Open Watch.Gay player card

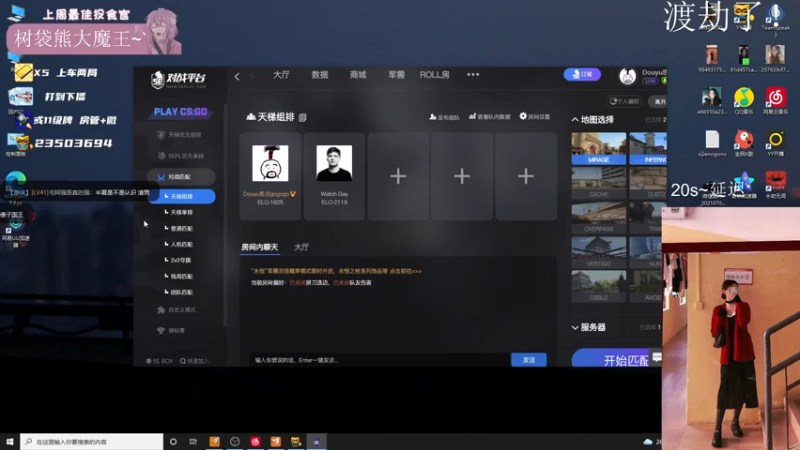(334, 176)
